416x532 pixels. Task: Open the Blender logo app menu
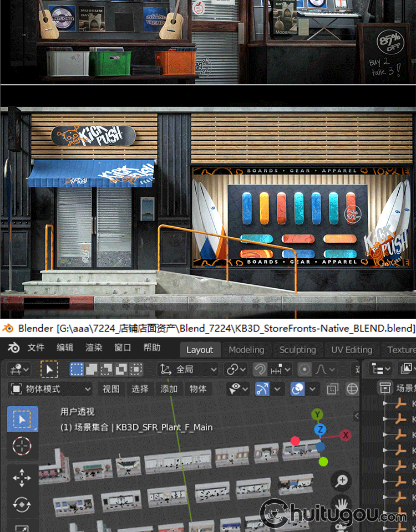(13, 348)
